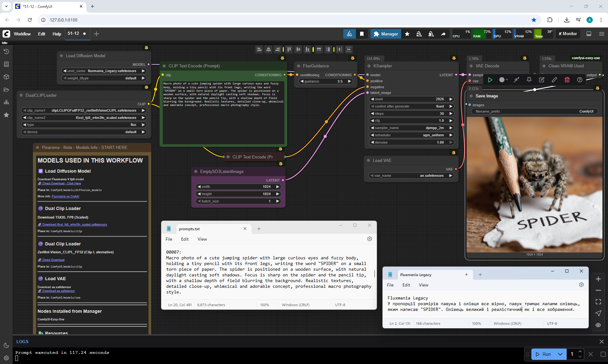Image resolution: width=608 pixels, height=364 pixels.
Task: Click the generated spider image preview
Action: (535, 184)
